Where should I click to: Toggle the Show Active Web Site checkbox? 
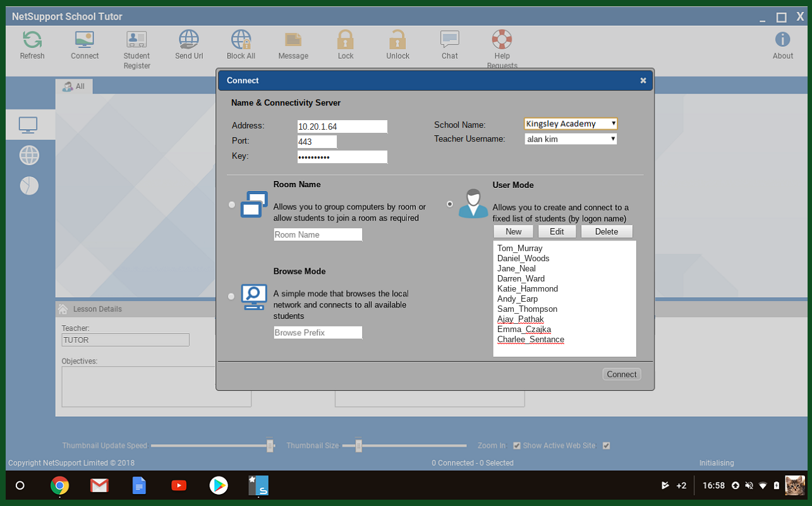[607, 446]
